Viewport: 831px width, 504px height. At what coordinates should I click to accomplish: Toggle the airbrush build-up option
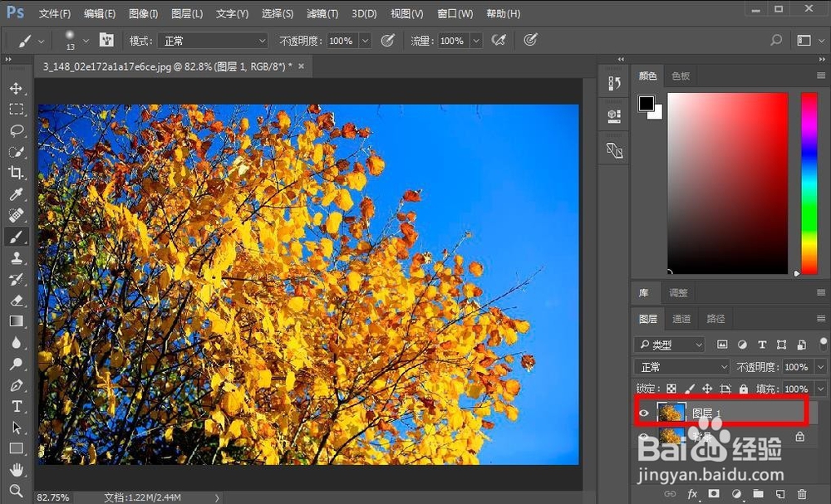point(499,40)
